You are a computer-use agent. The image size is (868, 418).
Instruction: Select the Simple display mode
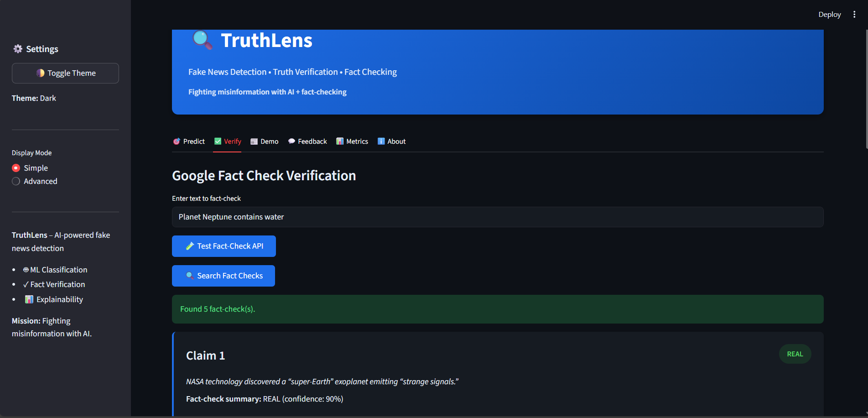[16, 167]
